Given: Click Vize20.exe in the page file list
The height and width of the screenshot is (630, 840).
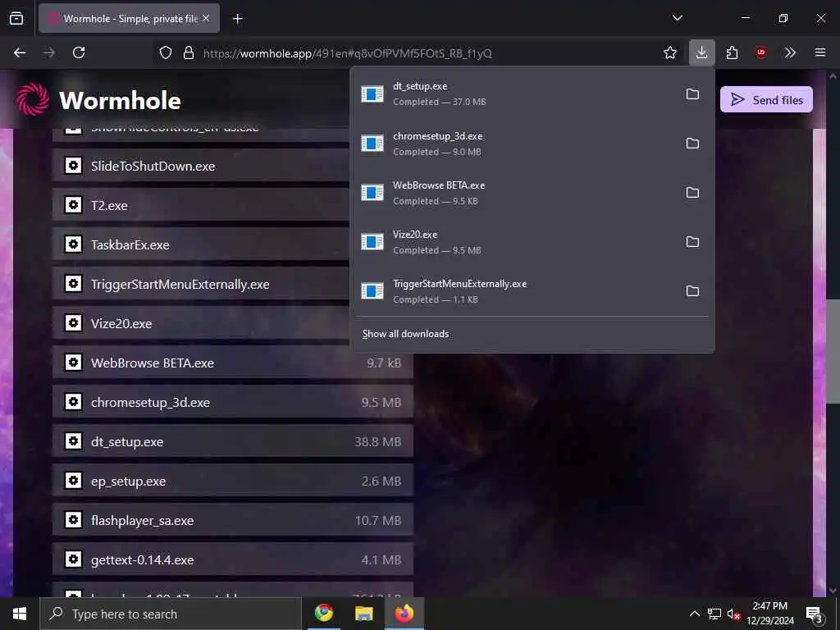Looking at the screenshot, I should 201,323.
